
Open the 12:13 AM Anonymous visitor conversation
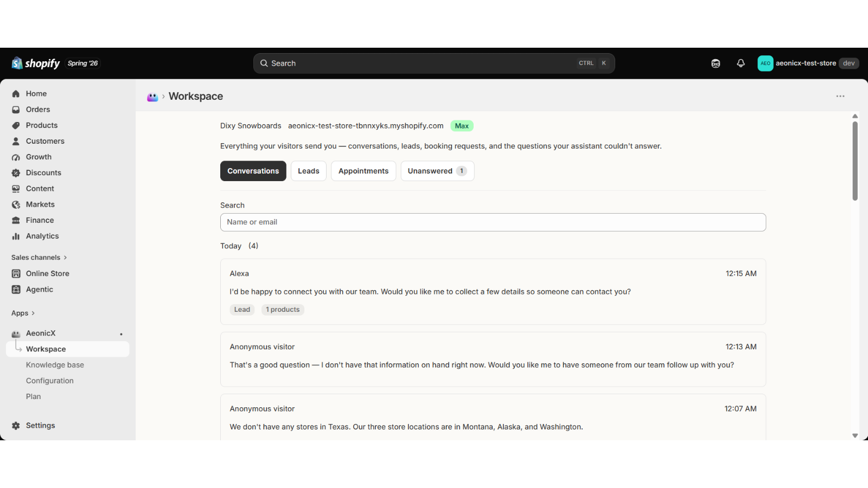pos(493,359)
